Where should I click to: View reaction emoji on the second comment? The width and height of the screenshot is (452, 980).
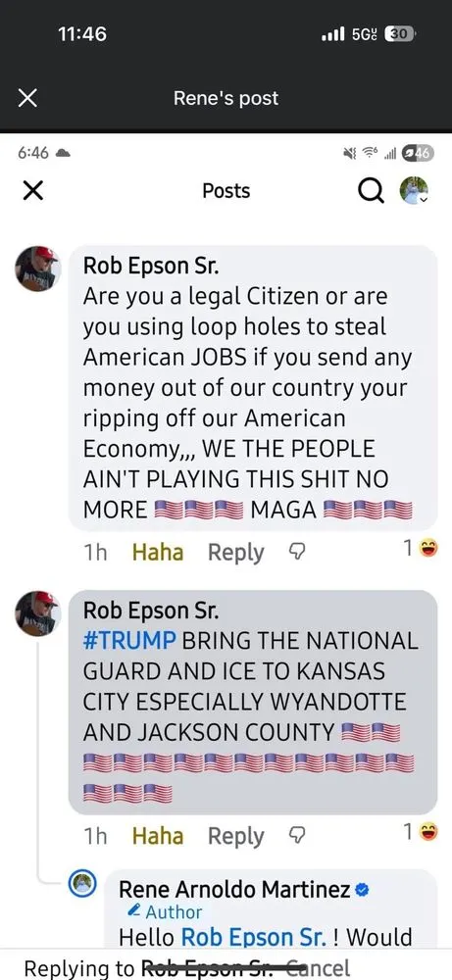[428, 832]
